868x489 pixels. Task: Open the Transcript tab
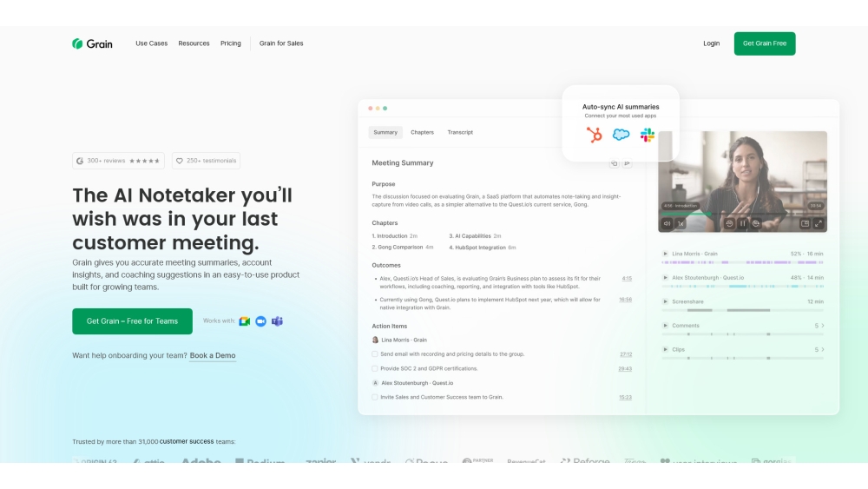tap(460, 133)
